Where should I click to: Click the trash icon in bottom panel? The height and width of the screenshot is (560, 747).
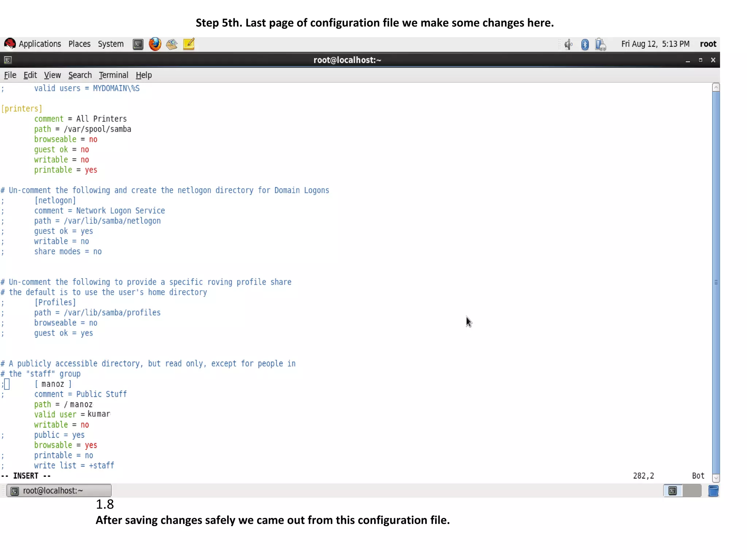tap(713, 491)
